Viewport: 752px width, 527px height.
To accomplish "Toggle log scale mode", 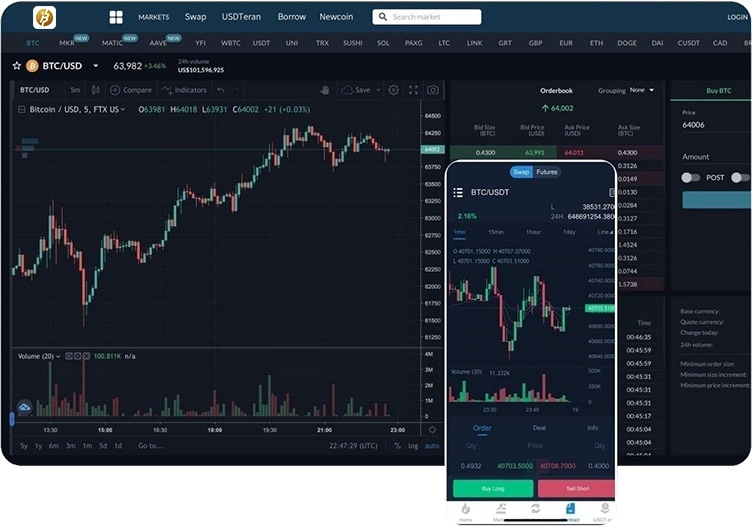I will click(x=413, y=446).
